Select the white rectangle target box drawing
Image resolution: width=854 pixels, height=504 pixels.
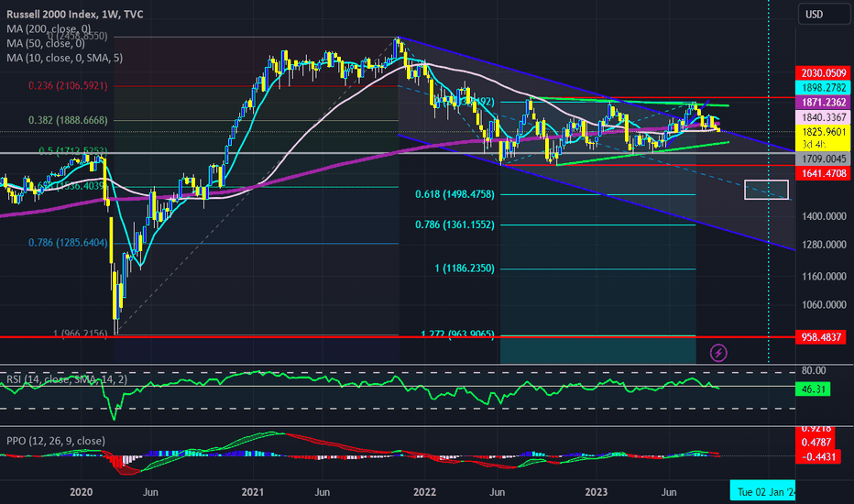(766, 190)
